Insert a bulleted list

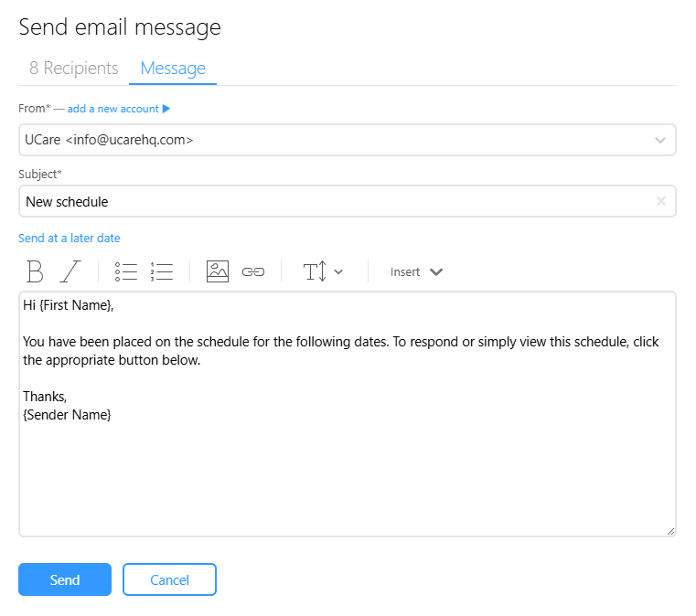[126, 271]
